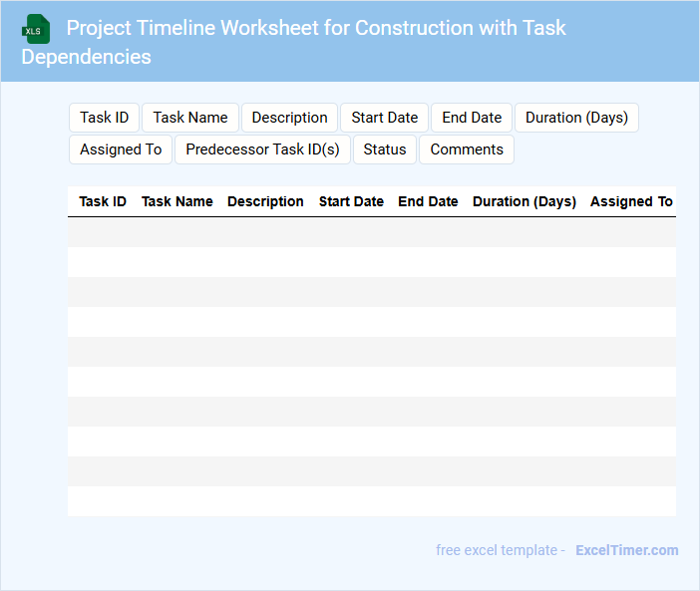Open the ExcelTimer.com link

click(x=626, y=550)
